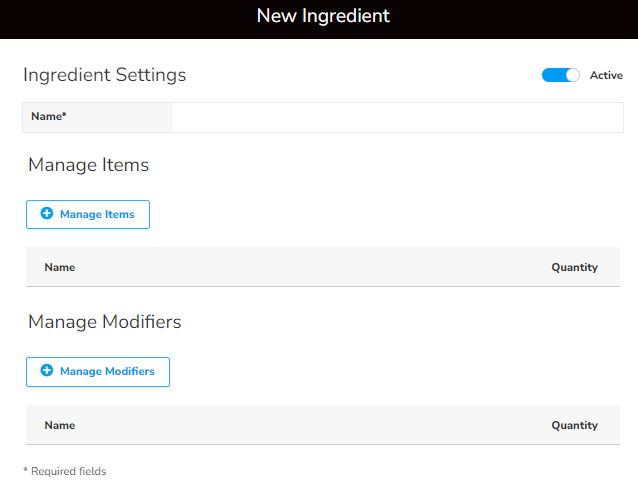Click the plus icon on Manage Modifiers

46,371
